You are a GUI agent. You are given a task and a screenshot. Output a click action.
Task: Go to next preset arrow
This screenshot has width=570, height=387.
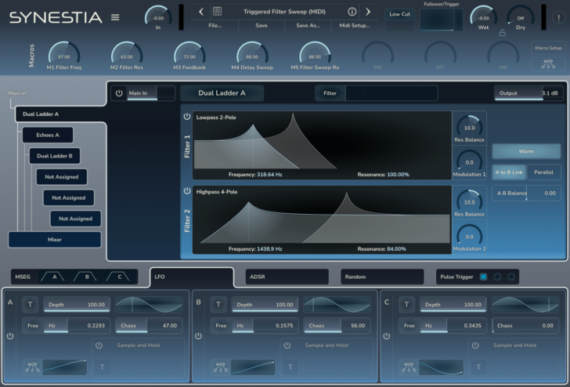tap(368, 12)
